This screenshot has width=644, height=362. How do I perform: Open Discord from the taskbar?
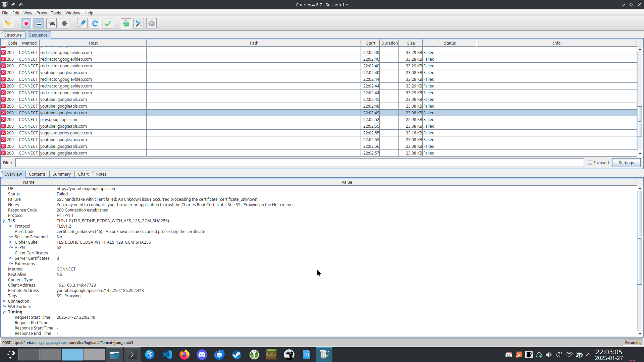[x=202, y=355]
